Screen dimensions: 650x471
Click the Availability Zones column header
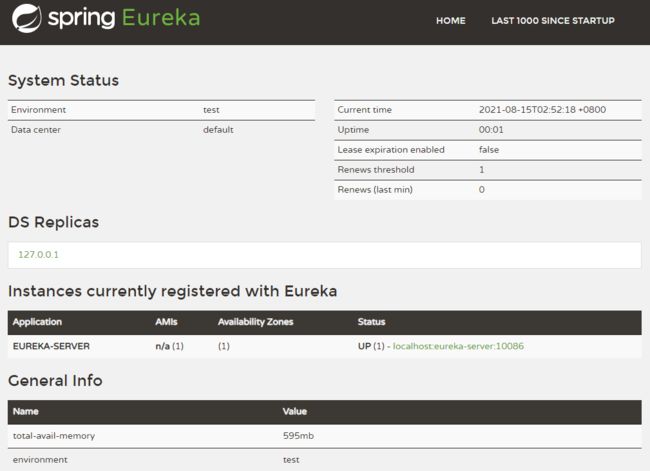click(256, 322)
